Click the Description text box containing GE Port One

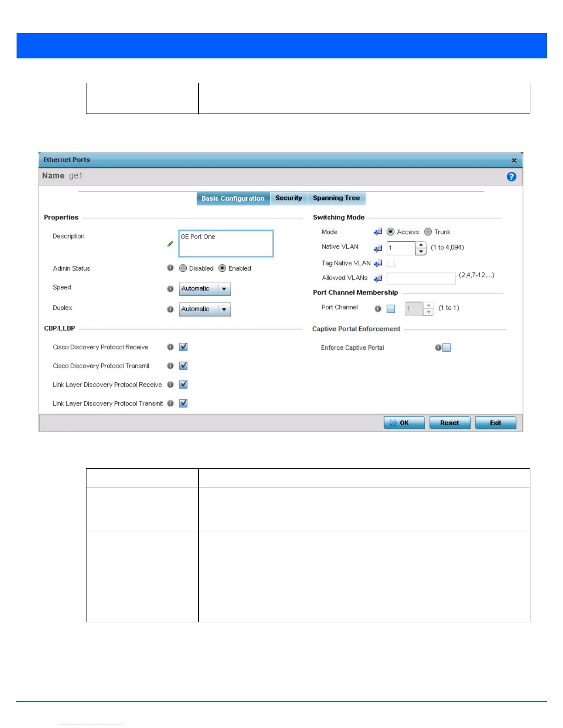(x=226, y=244)
